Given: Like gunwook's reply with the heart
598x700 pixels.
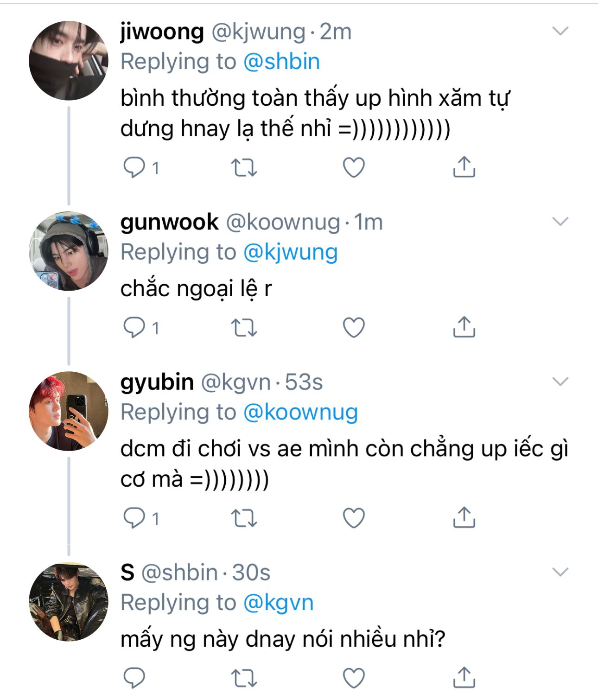Looking at the screenshot, I should click(354, 328).
